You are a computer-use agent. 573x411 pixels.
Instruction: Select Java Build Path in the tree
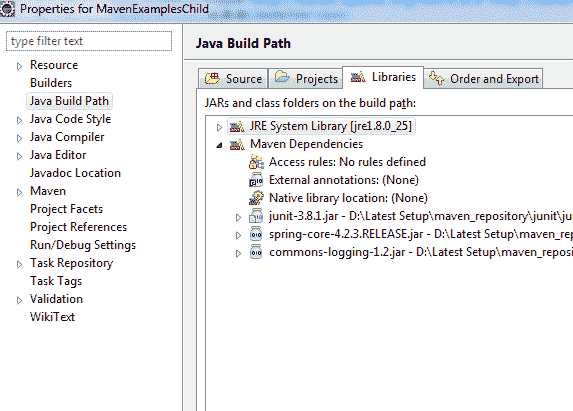(x=69, y=101)
